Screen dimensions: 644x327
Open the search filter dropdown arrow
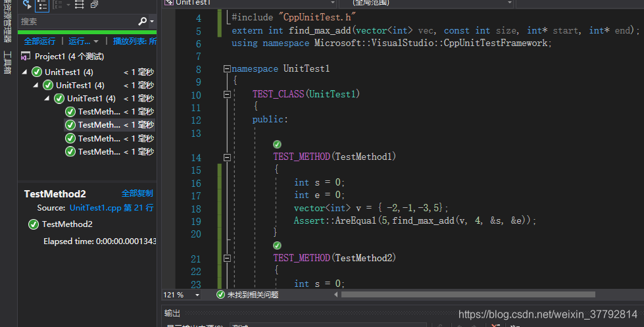152,21
